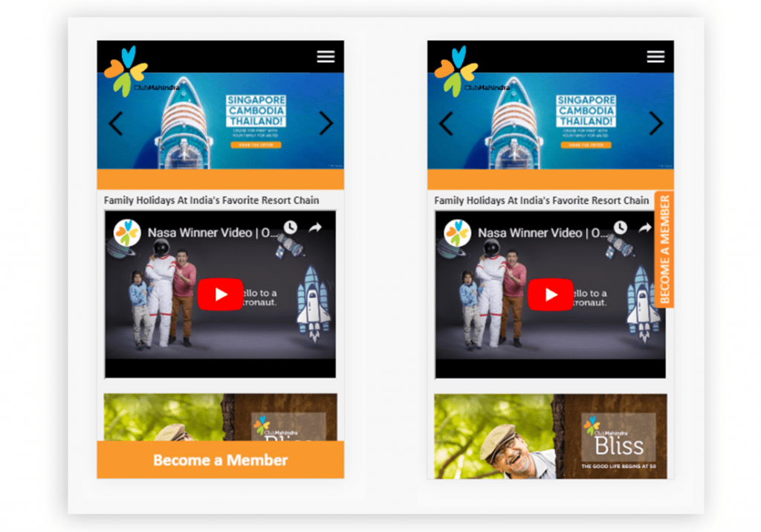The image size is (761, 532).
Task: Click the vertical Become a Member side tab
Action: [664, 250]
